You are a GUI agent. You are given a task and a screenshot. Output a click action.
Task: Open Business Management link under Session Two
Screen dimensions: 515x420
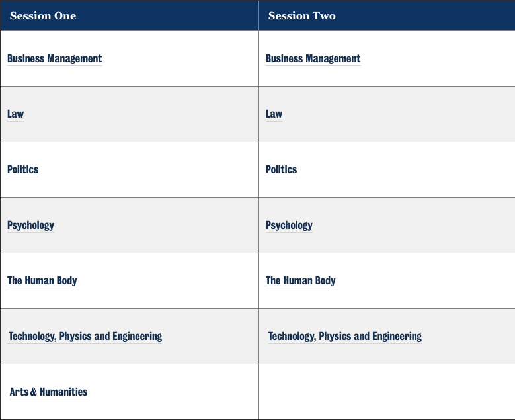point(313,58)
